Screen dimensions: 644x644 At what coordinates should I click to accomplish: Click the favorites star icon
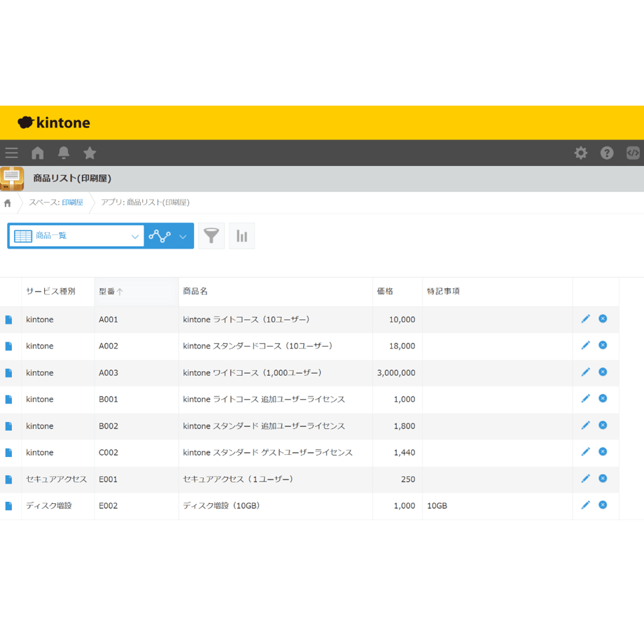coord(90,153)
